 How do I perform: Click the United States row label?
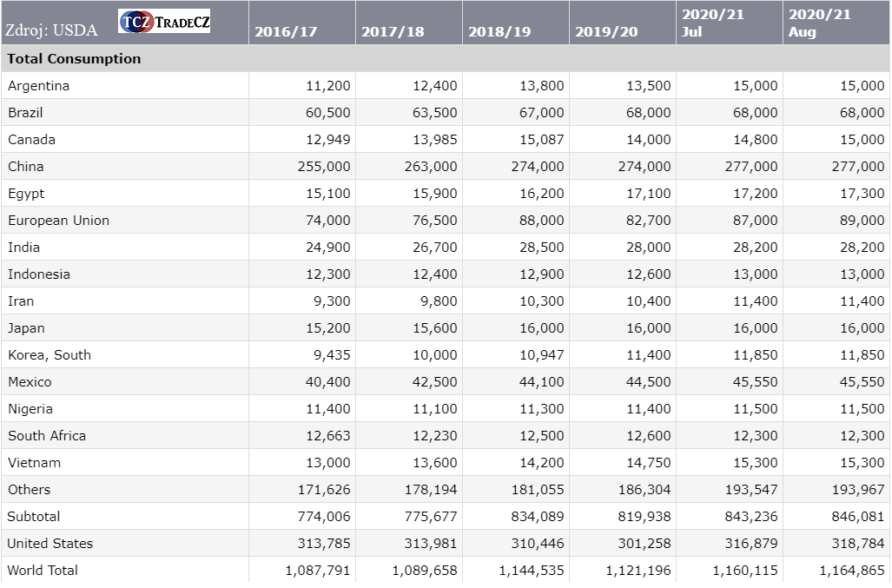pos(50,544)
